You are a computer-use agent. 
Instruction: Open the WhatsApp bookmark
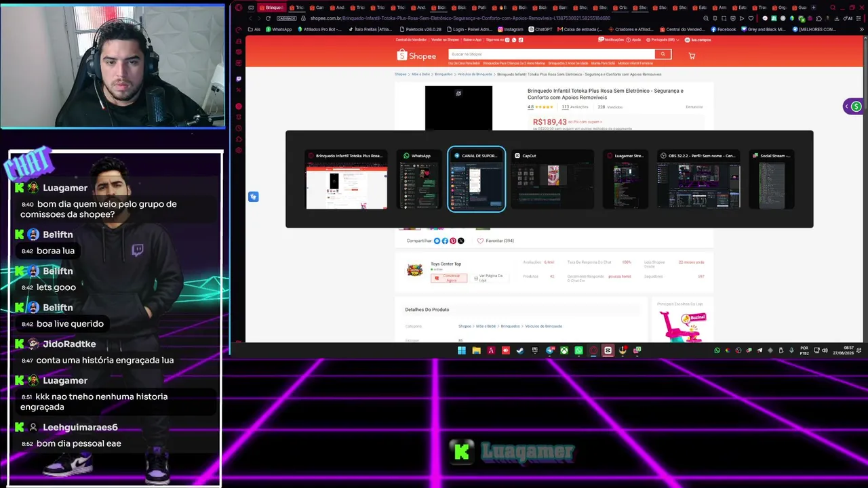(x=279, y=29)
